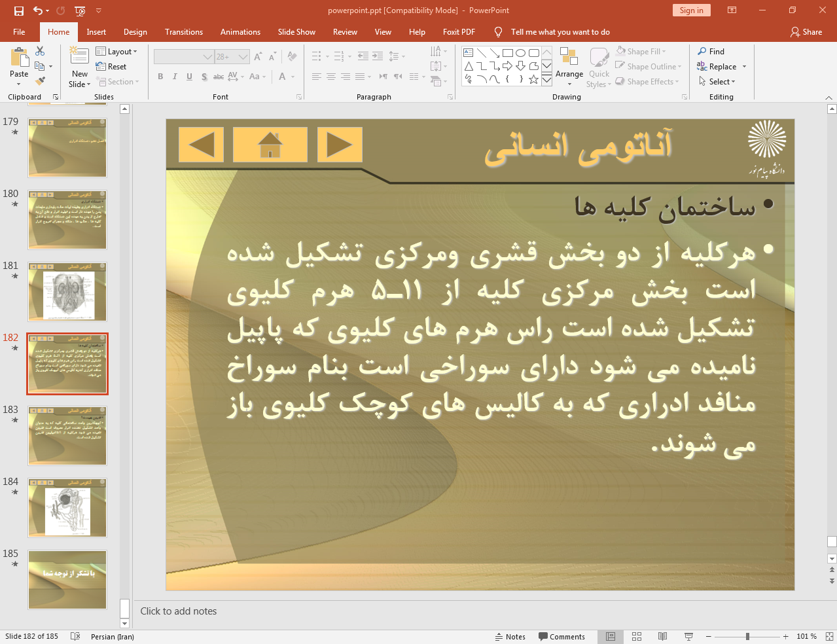Switch to the Animations tab
This screenshot has height=644, width=837.
pyautogui.click(x=240, y=32)
